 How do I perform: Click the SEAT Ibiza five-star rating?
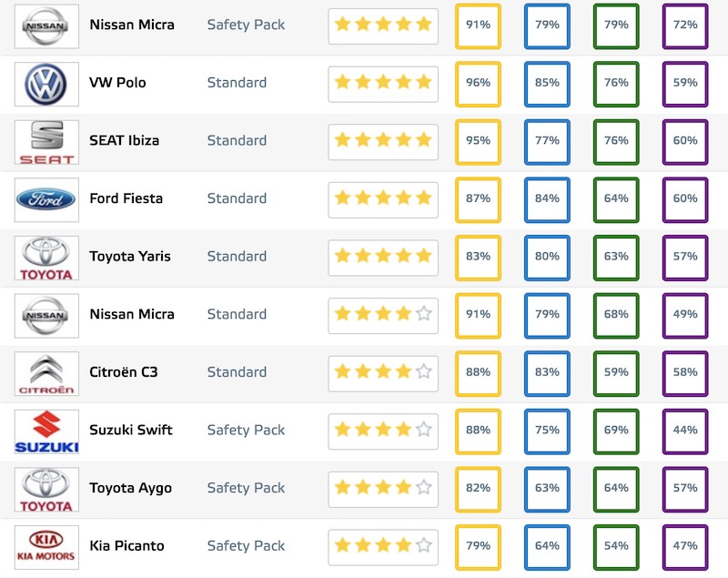tap(382, 141)
